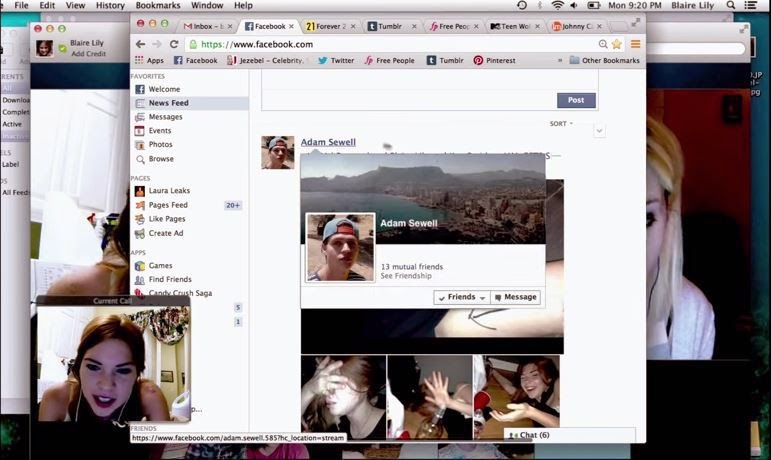Open the Wi-Fi status menu
Image resolution: width=771 pixels, height=460 pixels.
point(557,5)
